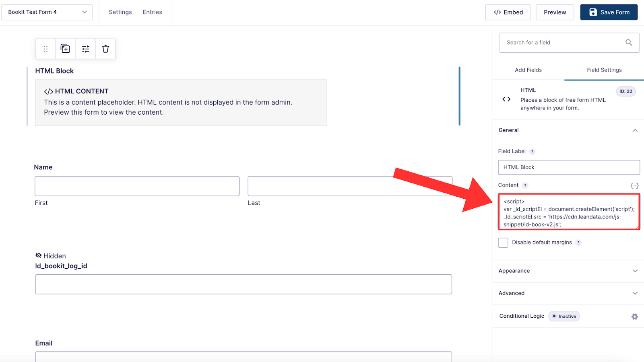Expand the Appearance section
This screenshot has width=644, height=362.
tap(568, 271)
